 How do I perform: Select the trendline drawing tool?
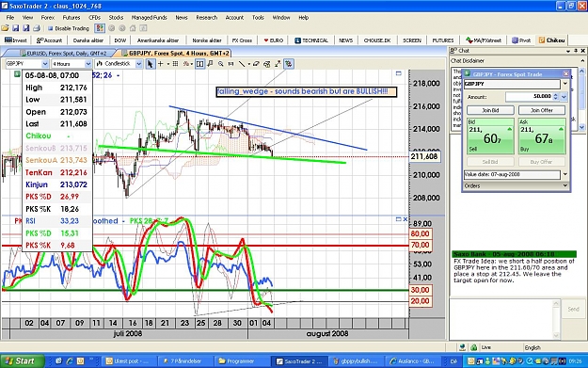[x=242, y=64]
